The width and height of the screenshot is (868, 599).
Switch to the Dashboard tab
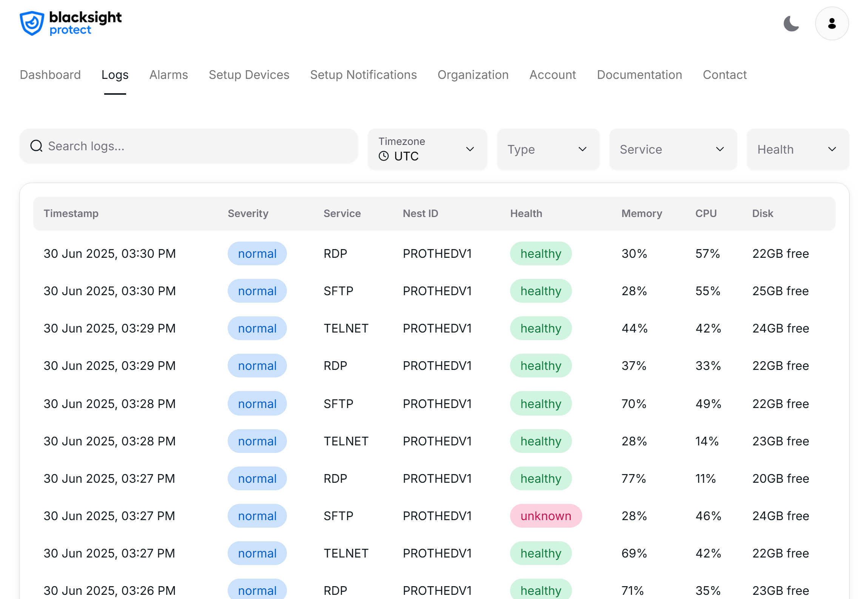(50, 75)
